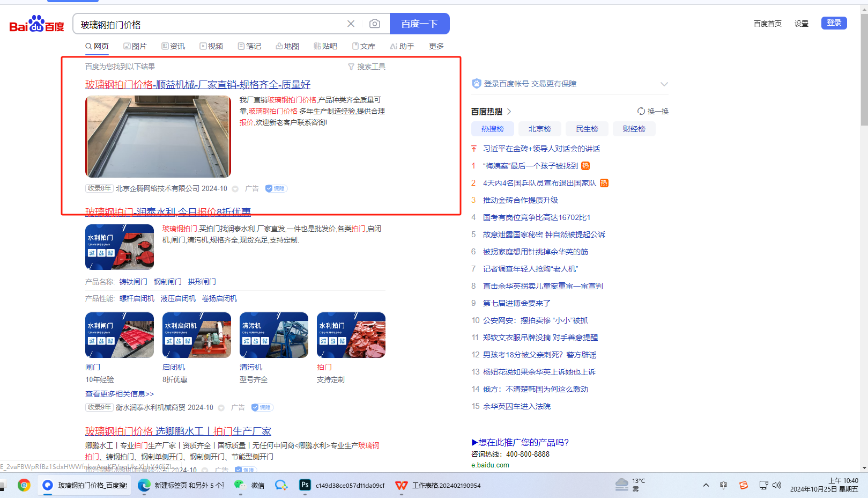Open the 助手 tab
This screenshot has width=868, height=498.
pos(402,46)
